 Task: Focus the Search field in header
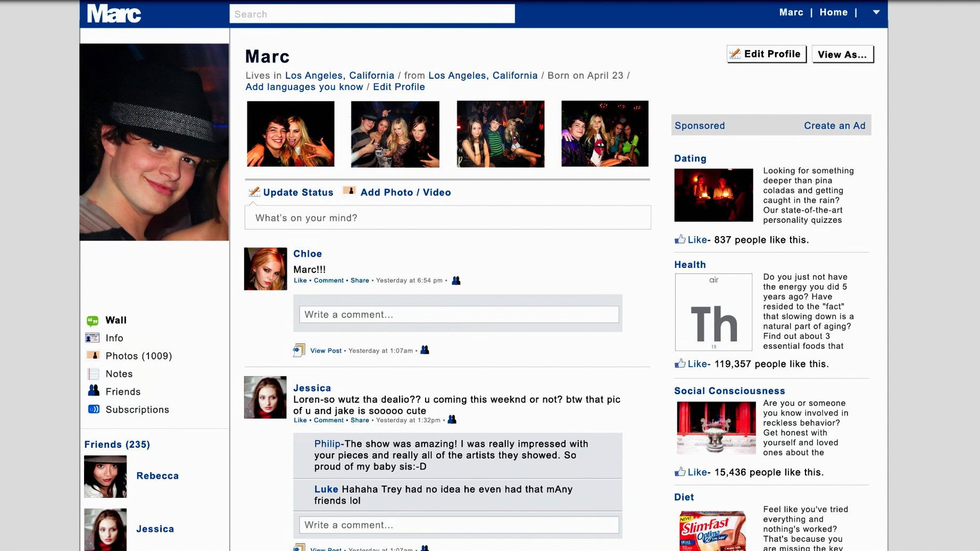pyautogui.click(x=372, y=14)
